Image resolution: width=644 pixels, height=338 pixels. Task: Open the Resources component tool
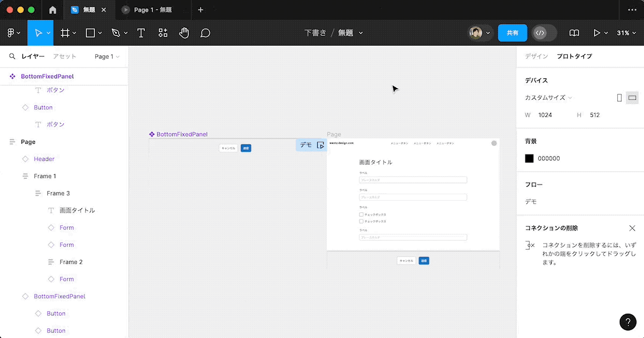coord(163,33)
